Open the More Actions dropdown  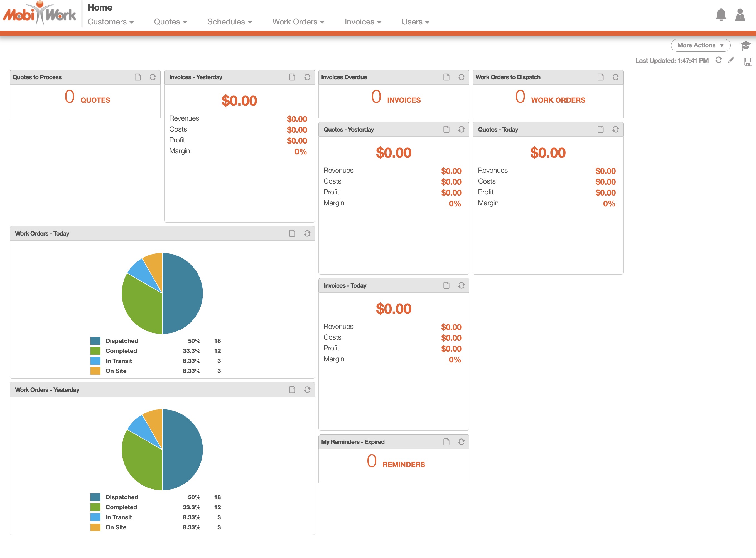point(700,45)
